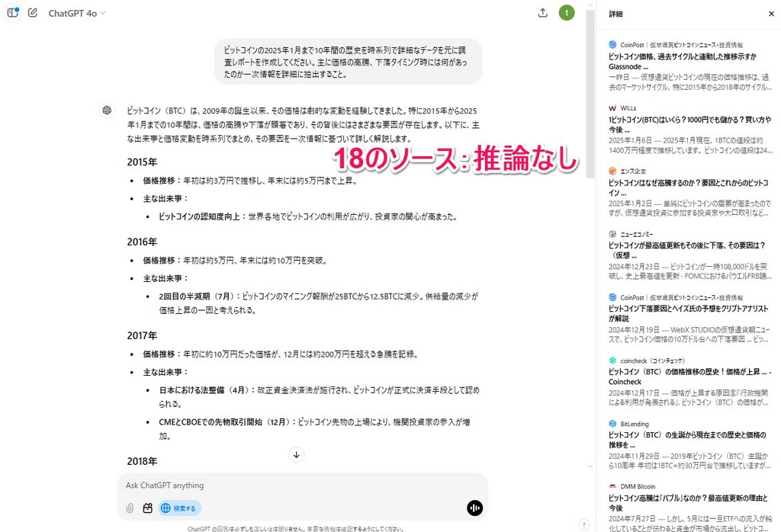
Task: Click the coincheck green favicon
Action: (612, 361)
